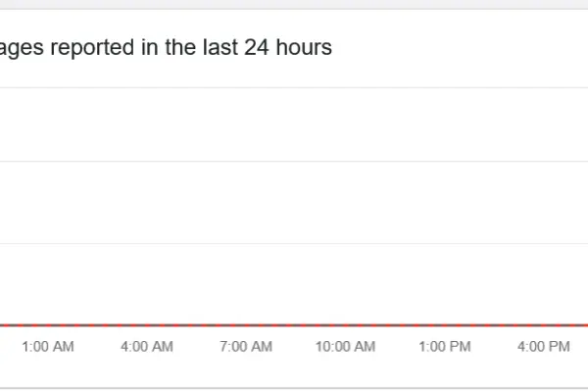The width and height of the screenshot is (588, 392).
Task: Click the middle horizontal gridline of the chart
Action: pos(294,161)
